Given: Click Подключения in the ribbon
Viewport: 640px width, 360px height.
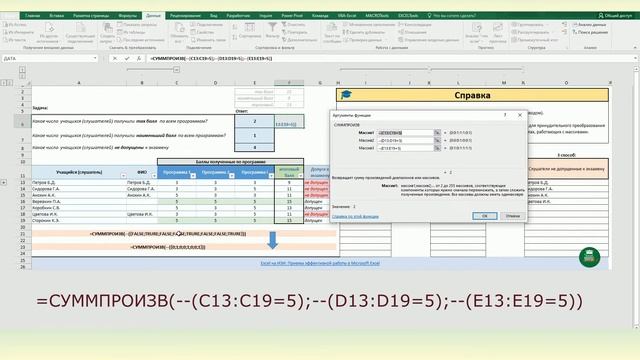Looking at the screenshot, I should click(207, 25).
